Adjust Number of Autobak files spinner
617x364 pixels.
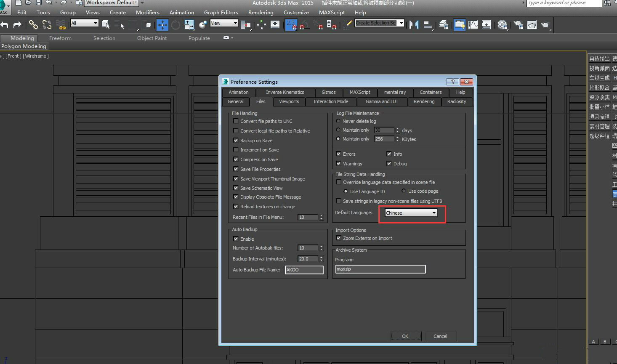click(x=322, y=248)
